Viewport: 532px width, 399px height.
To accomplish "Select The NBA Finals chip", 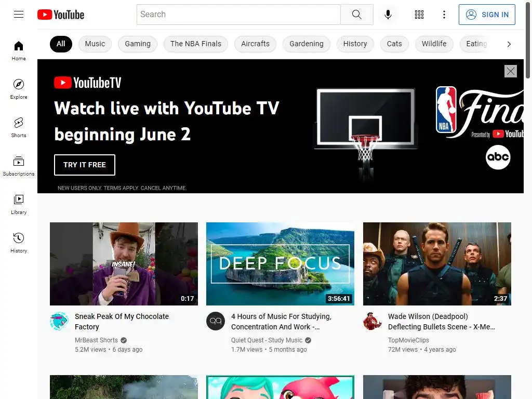I will (x=196, y=44).
